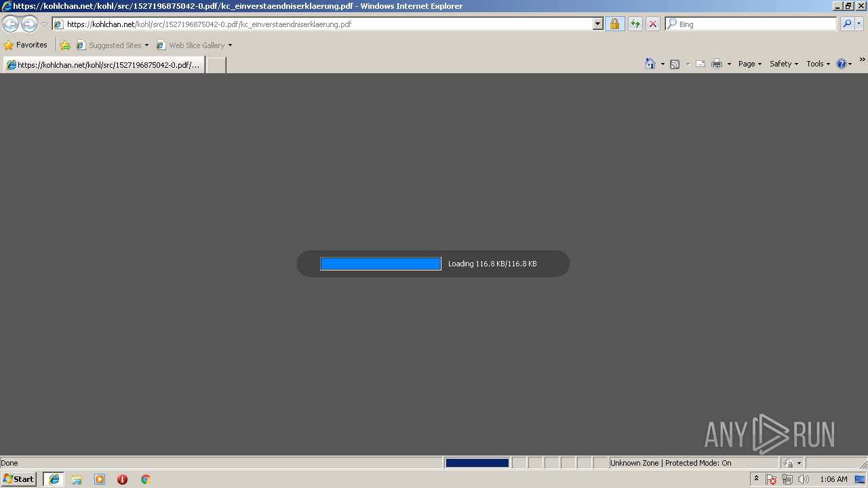The height and width of the screenshot is (488, 868).
Task: Show hidden system tray icons
Action: point(756,479)
